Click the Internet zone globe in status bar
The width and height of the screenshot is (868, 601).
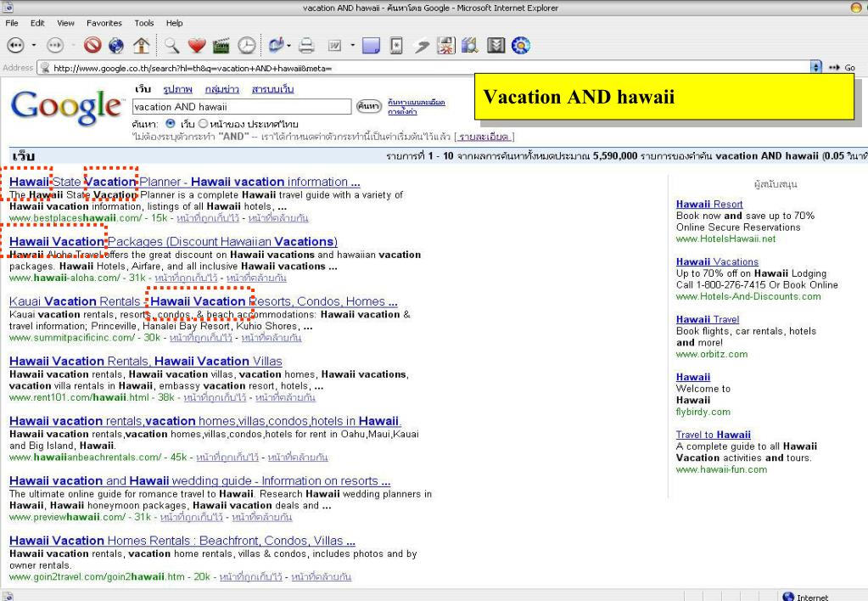(x=788, y=597)
